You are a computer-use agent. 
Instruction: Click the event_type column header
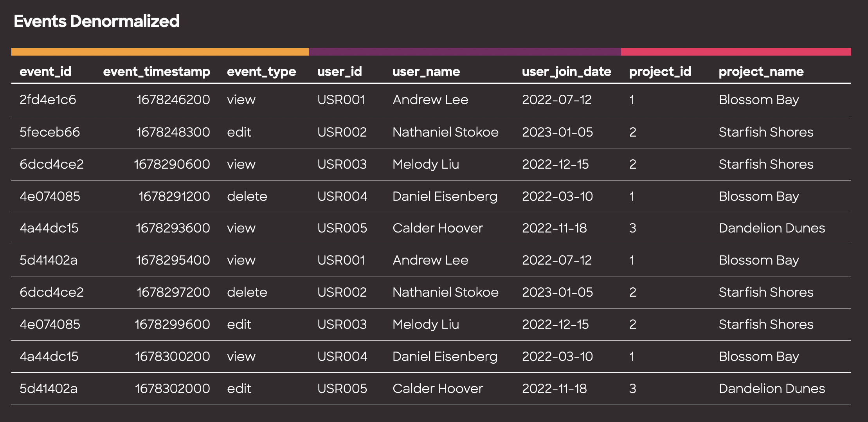pos(261,72)
